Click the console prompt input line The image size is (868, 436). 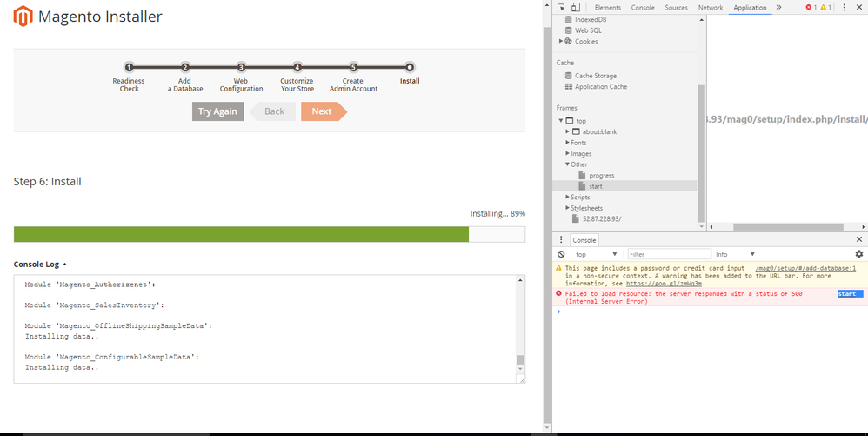tap(710, 312)
